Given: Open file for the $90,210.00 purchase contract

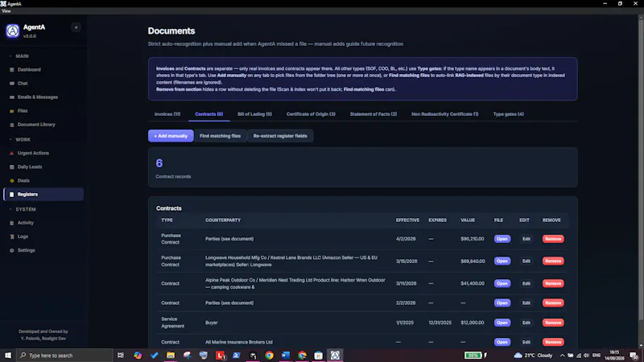Looking at the screenshot, I should click(x=502, y=239).
